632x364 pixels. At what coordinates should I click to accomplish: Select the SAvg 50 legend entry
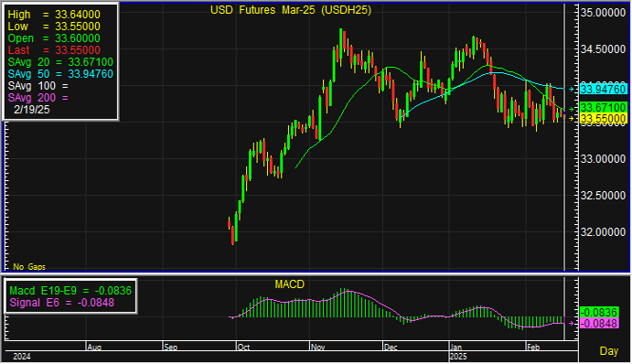pos(60,74)
